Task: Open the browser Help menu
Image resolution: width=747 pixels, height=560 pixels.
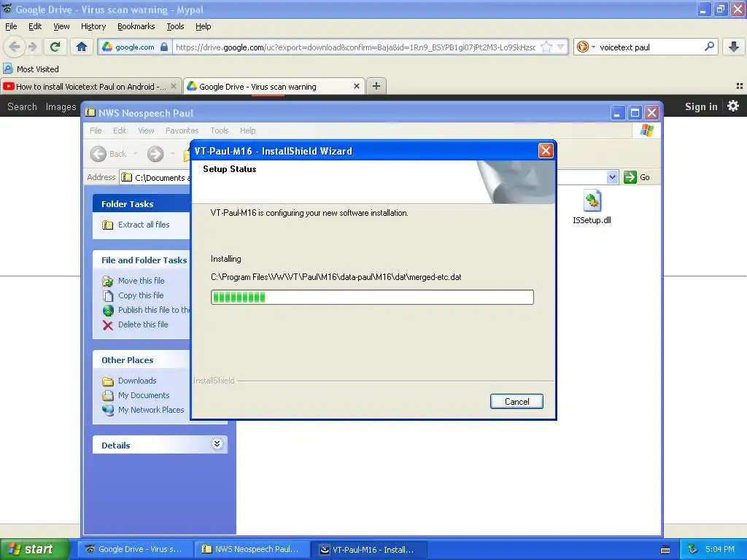Action: point(203,26)
